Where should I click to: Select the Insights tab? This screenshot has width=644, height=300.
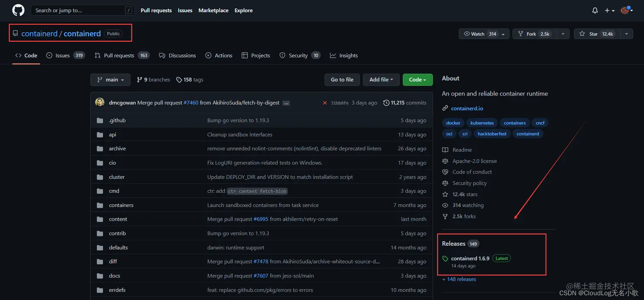point(344,55)
